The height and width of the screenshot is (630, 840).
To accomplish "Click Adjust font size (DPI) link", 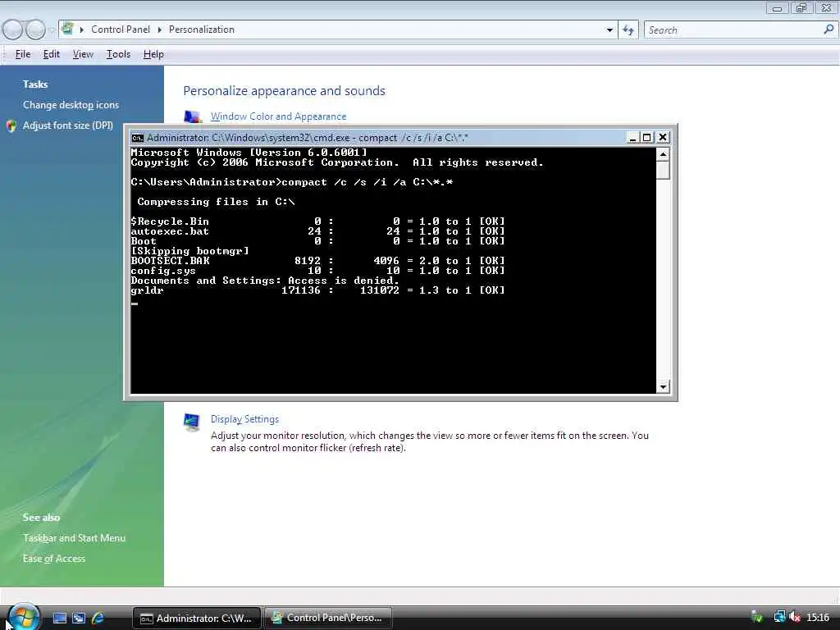I will pos(68,126).
